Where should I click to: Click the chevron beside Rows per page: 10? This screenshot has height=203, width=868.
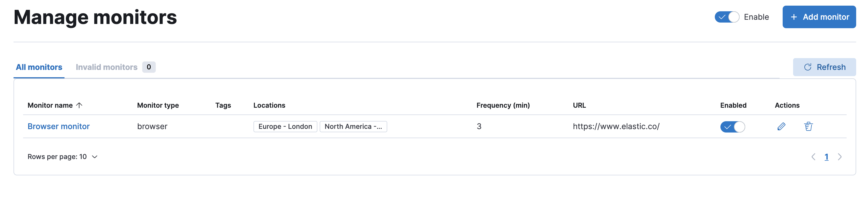pyautogui.click(x=94, y=156)
